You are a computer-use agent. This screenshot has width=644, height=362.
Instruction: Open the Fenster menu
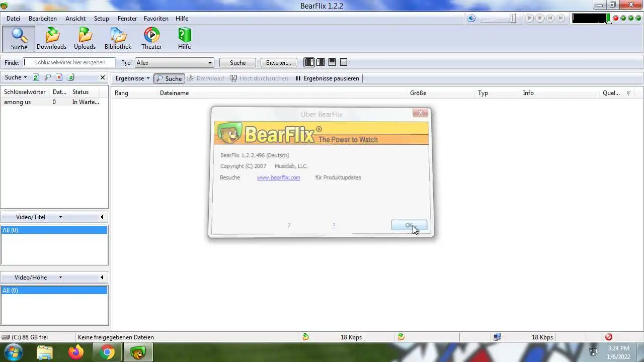[127, 19]
